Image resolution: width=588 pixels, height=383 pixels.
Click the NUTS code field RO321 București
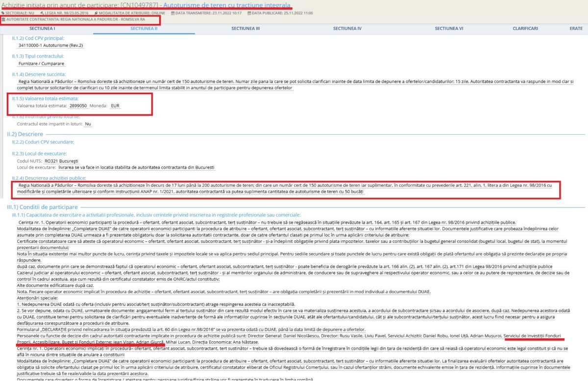(61, 161)
